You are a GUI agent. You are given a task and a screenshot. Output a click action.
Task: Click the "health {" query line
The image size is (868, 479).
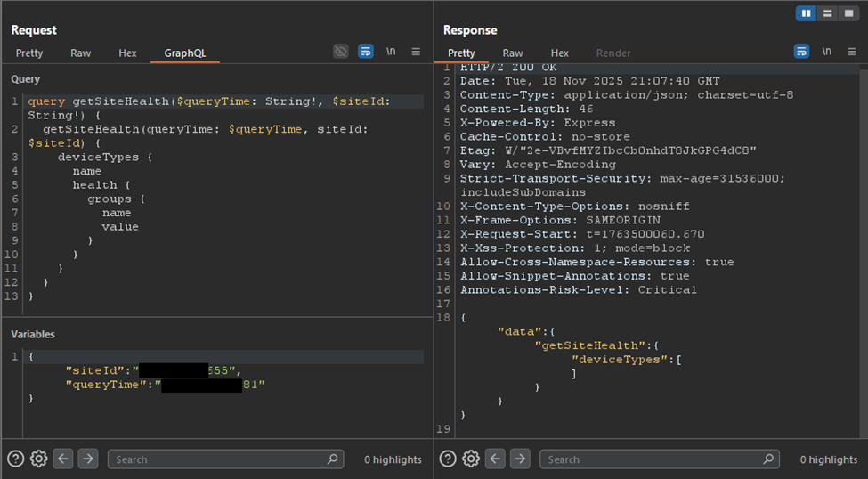(101, 185)
